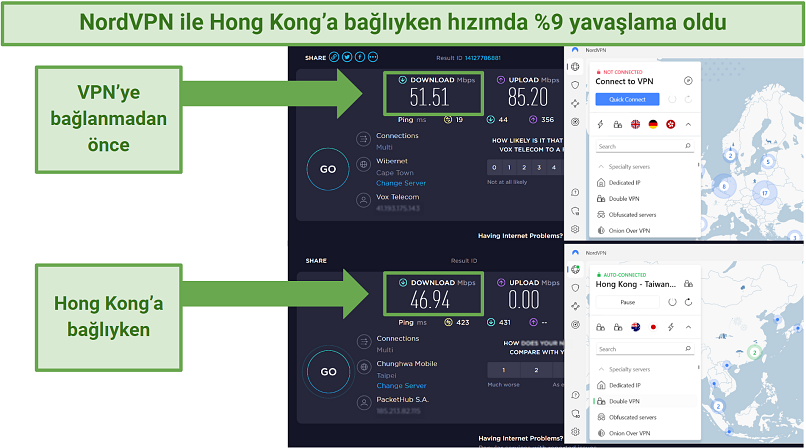
Task: Connect to the United Kingdom flag shortcut
Action: click(x=635, y=124)
